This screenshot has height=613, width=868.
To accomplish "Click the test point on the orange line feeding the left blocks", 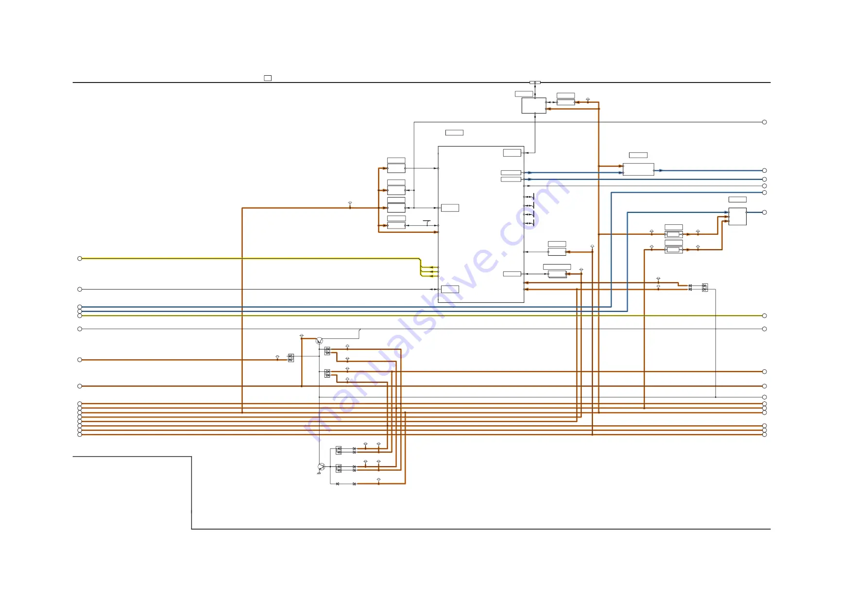I will [x=350, y=203].
